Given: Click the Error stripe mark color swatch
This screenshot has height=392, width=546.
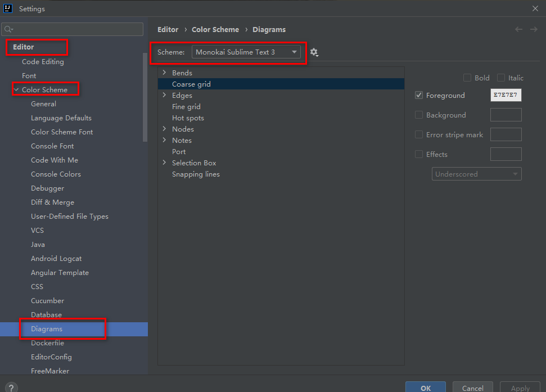Looking at the screenshot, I should [506, 134].
